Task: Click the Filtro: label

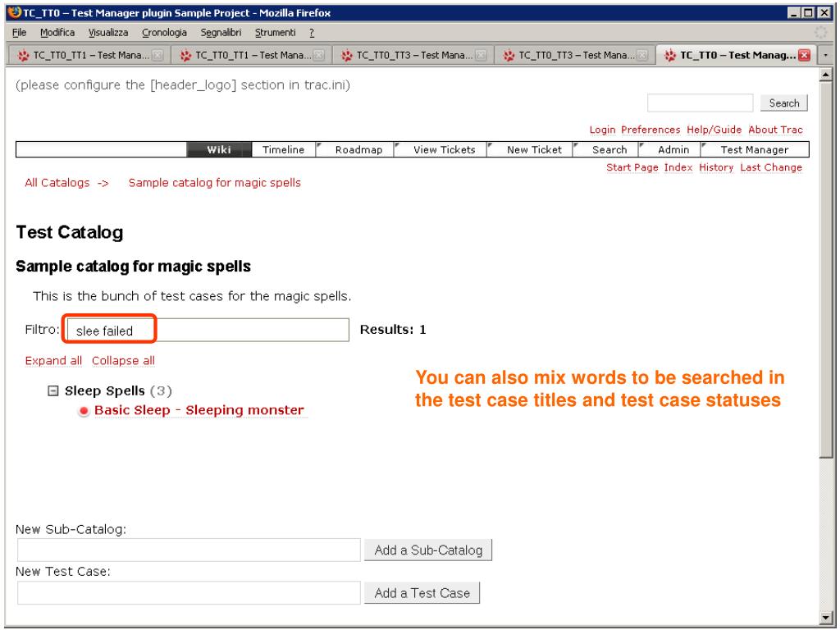Action: point(43,330)
